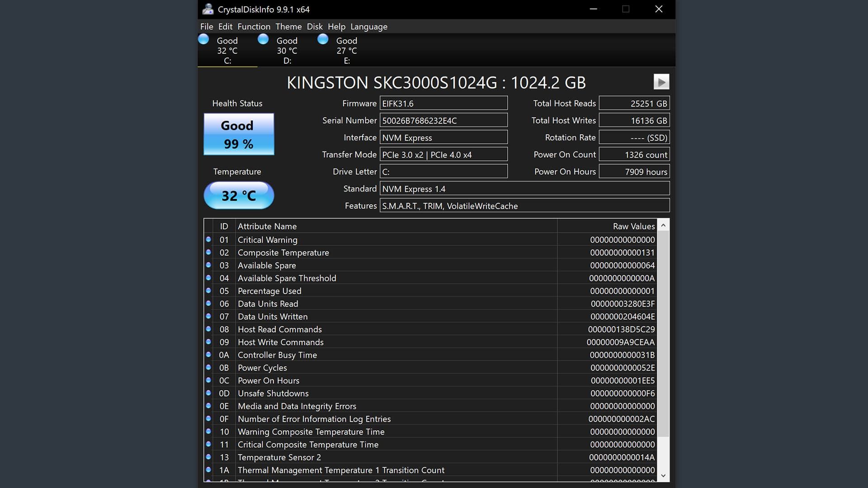Click the status dot for Temperature Sensor 2

(208, 457)
